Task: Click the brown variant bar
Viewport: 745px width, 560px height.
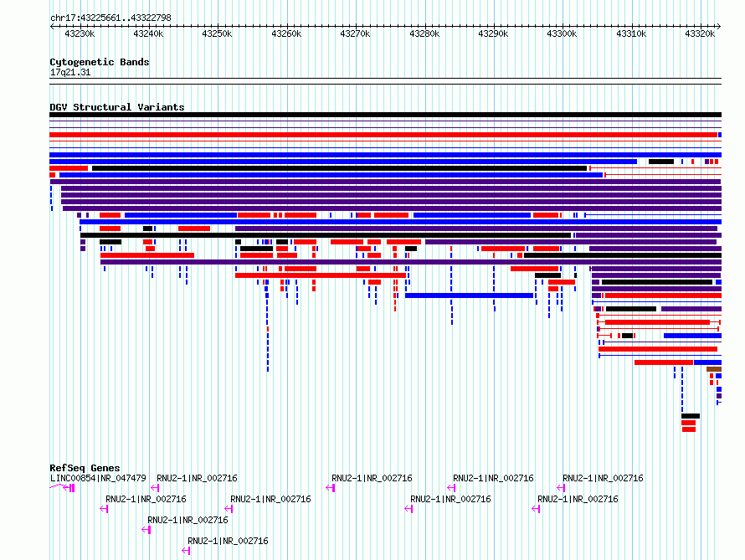Action: [x=714, y=369]
